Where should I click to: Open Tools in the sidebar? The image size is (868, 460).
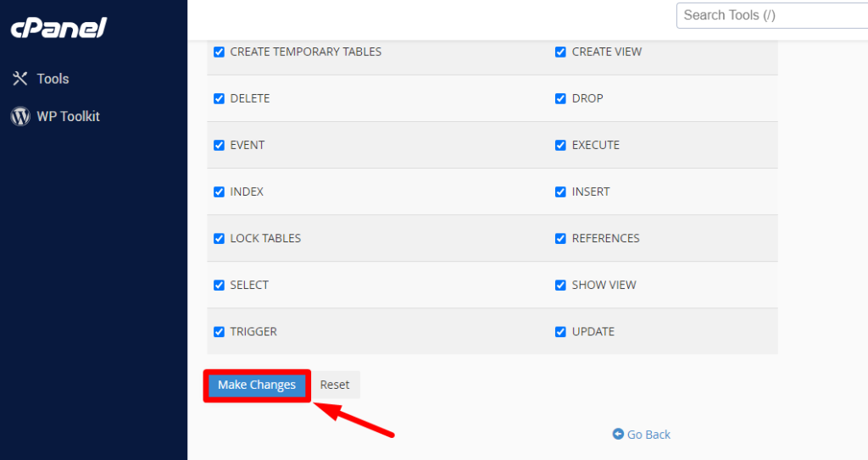[53, 79]
